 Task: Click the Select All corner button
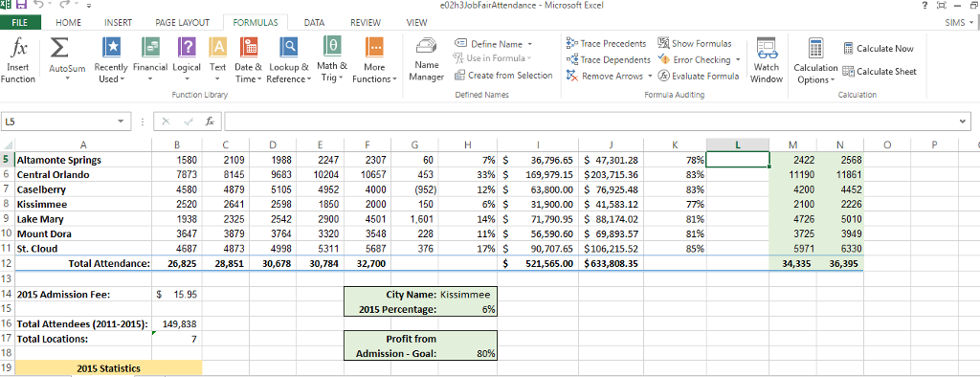tap(7, 144)
